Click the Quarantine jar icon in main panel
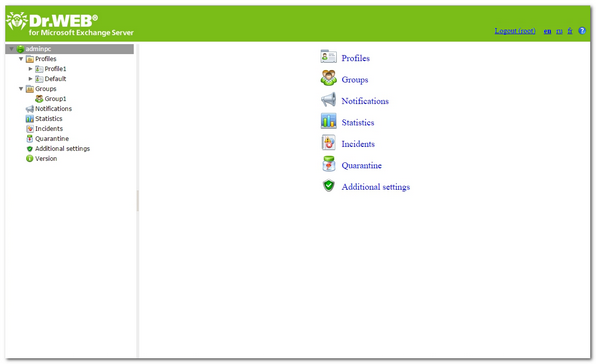596x364 pixels. (x=328, y=164)
